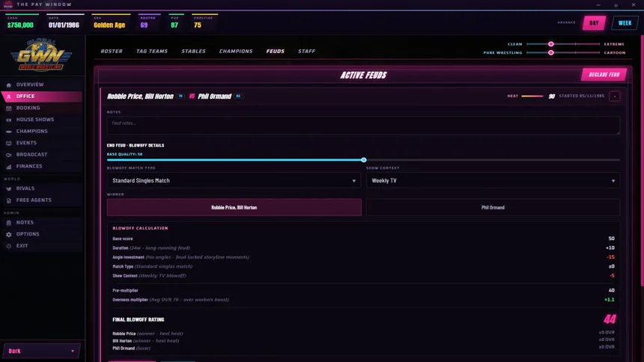This screenshot has height=362, width=644.
Task: Click the Duration calculation row
Action: 363,248
